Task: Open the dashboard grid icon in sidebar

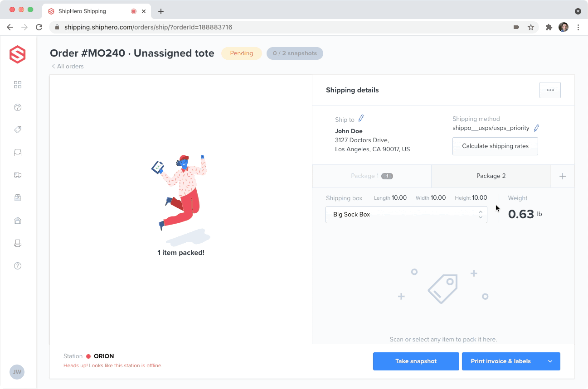Action: coord(18,85)
